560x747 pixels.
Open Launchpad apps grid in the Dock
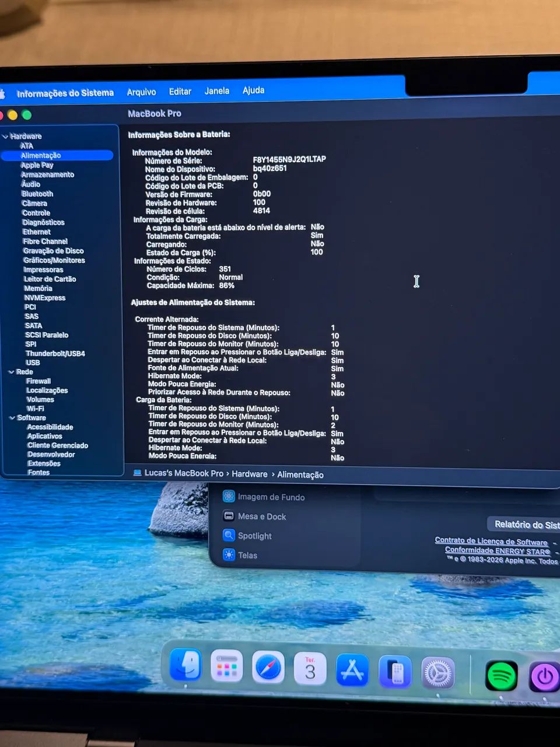click(227, 666)
